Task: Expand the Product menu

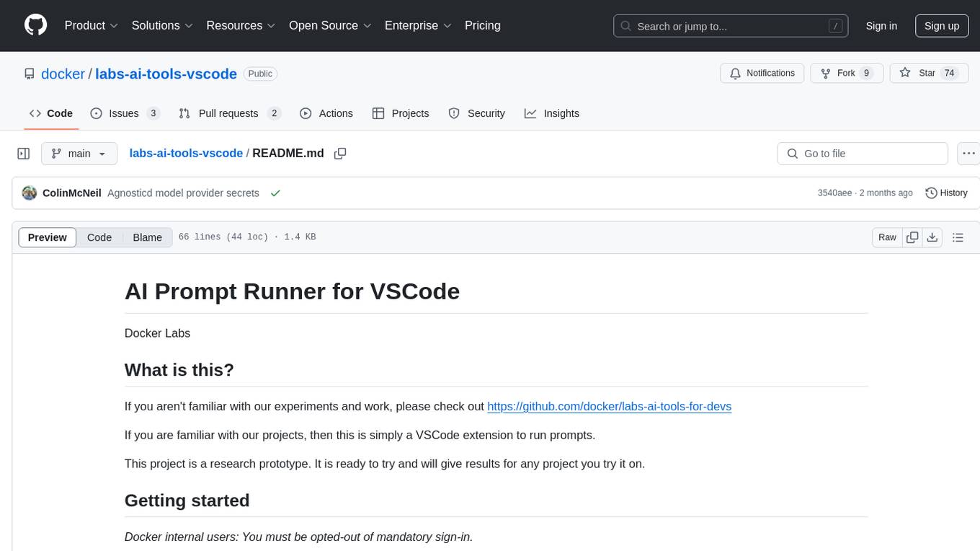Action: coord(92,25)
